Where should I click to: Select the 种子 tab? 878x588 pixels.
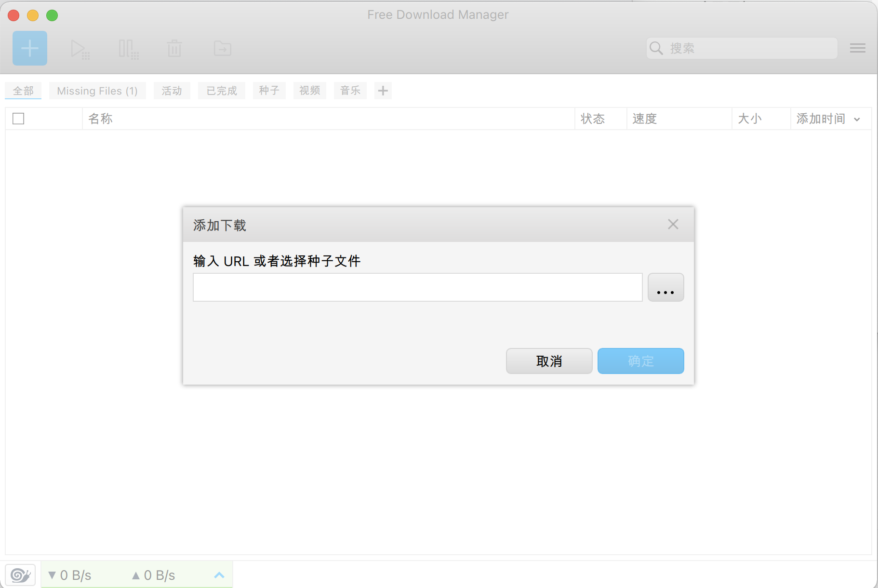coord(269,91)
